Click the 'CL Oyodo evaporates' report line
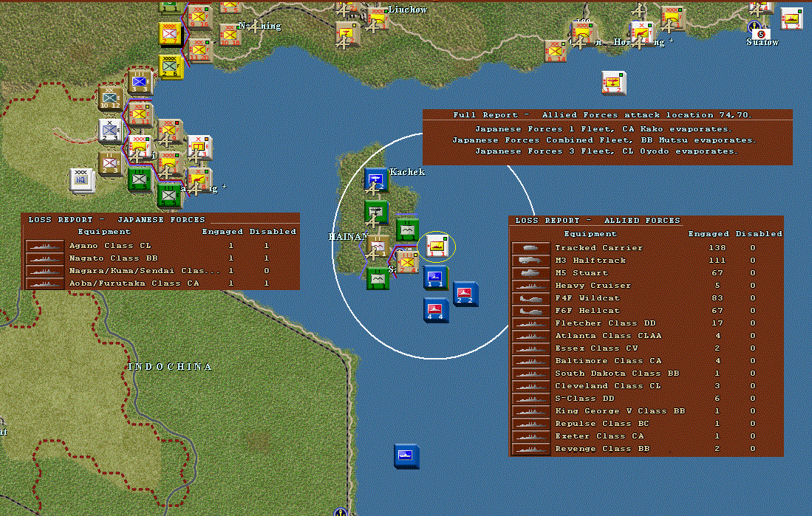This screenshot has height=516, width=812. click(607, 151)
